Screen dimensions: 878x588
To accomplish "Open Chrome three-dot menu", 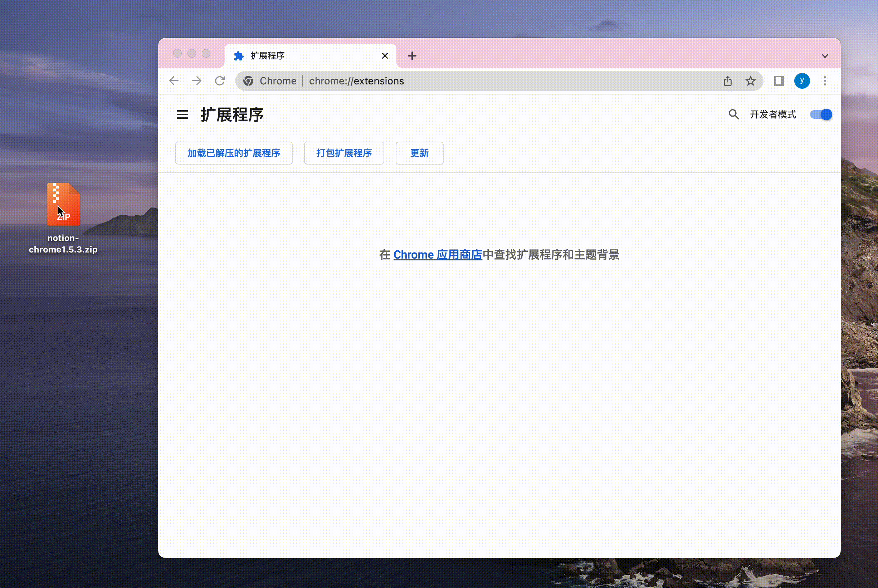I will coord(824,81).
